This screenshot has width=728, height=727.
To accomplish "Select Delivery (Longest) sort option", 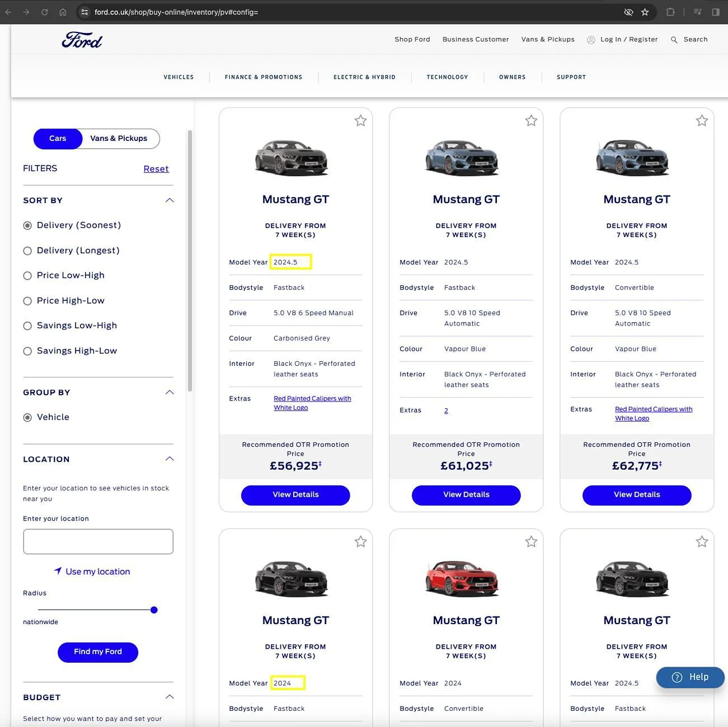I will click(x=27, y=251).
